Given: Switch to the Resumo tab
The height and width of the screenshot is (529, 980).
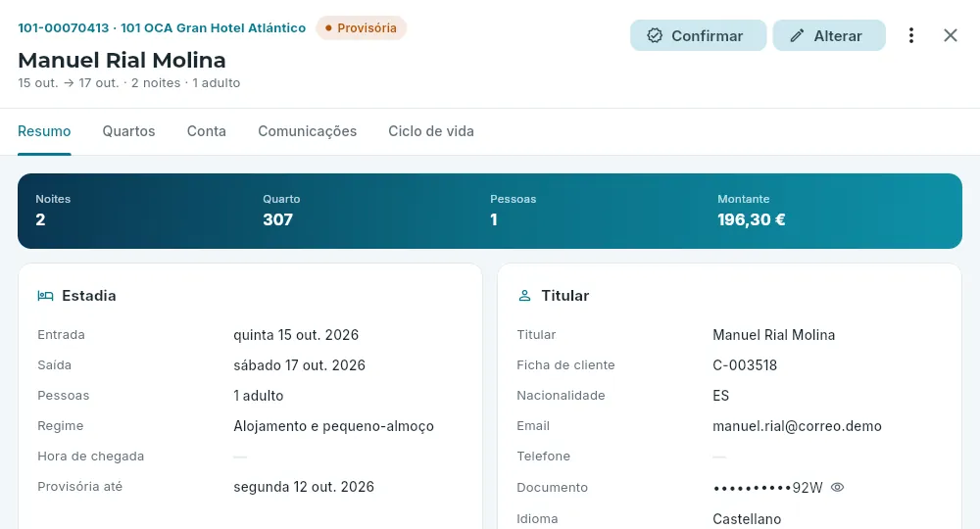Looking at the screenshot, I should 44,131.
